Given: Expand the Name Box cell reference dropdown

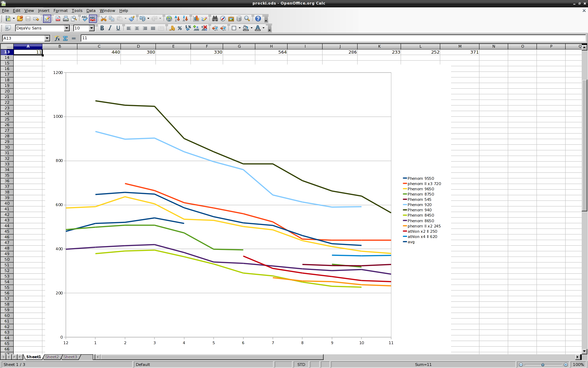Looking at the screenshot, I should [x=47, y=38].
